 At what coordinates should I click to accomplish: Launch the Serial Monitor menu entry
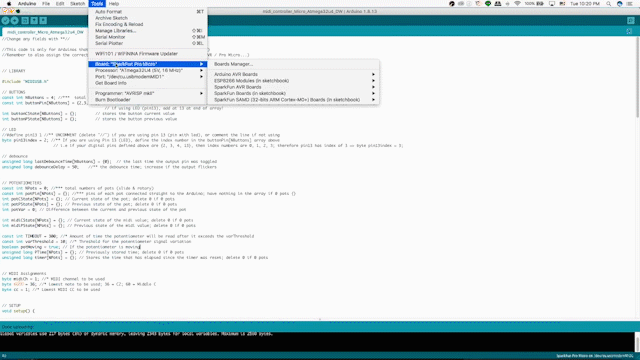148,37
